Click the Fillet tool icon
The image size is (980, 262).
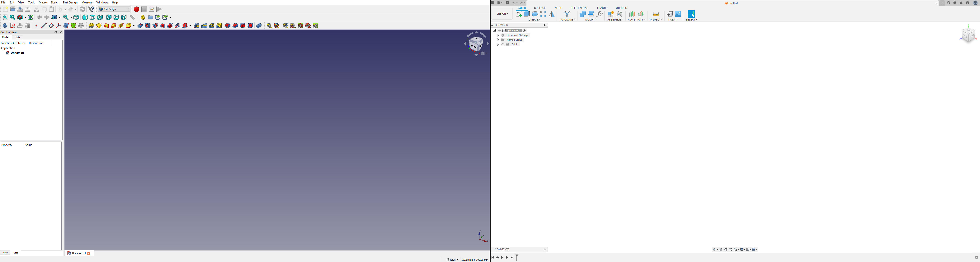228,26
